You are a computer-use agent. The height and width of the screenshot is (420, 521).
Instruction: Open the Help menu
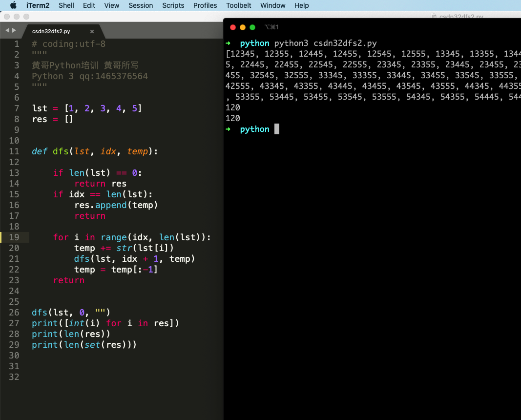click(x=301, y=5)
